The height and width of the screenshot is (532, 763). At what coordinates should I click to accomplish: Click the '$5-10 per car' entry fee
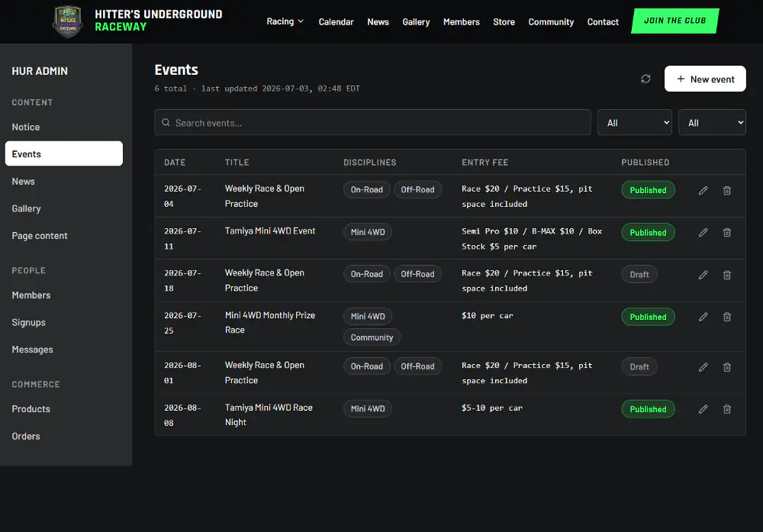(492, 408)
